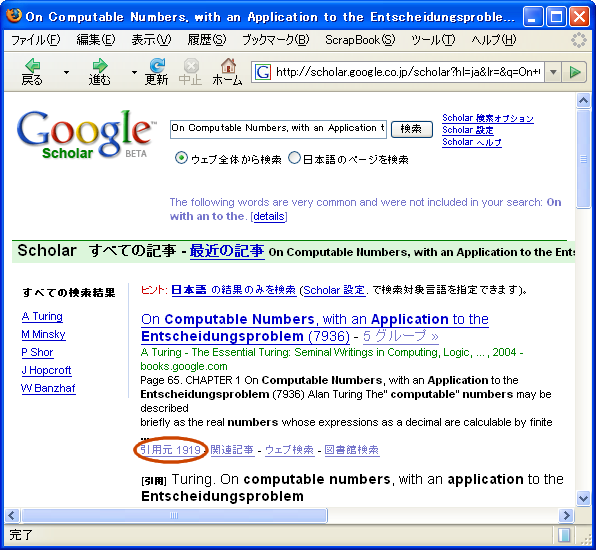Viewport: 596px width, 550px height.
Task: Click the green Go arrow beside URL
Action: [575, 71]
